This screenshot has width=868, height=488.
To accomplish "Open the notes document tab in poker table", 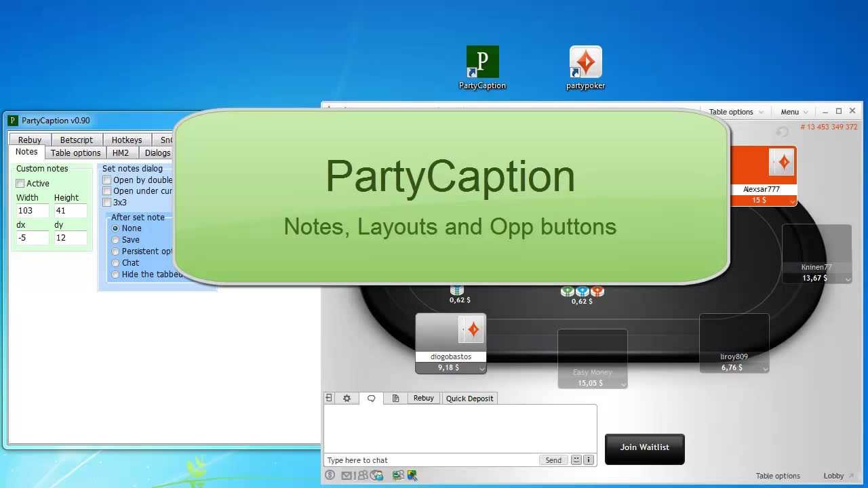I will (x=395, y=399).
